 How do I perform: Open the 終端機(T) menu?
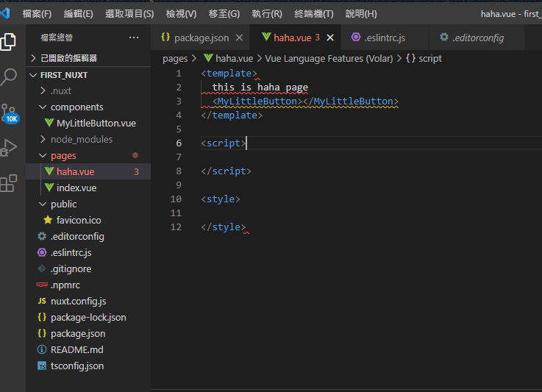(313, 13)
